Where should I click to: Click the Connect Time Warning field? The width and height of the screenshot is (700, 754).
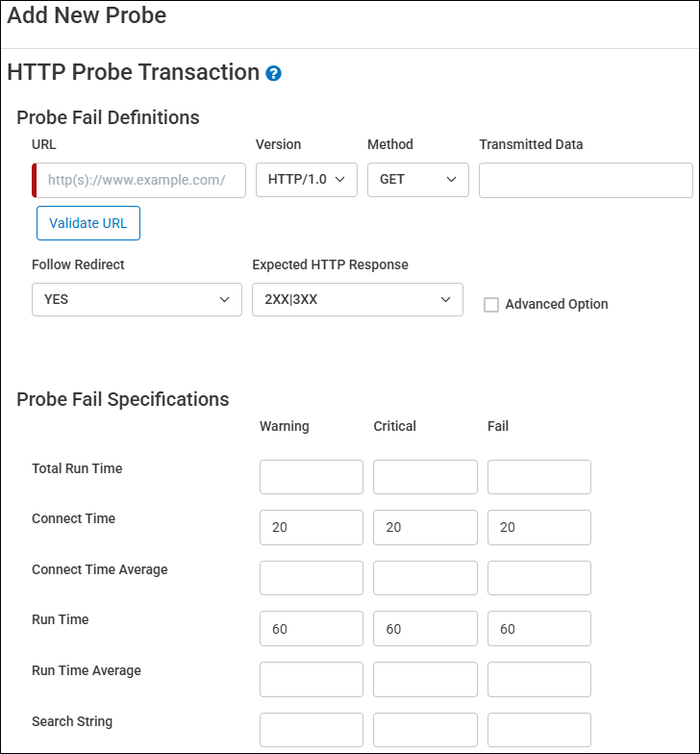tap(312, 527)
